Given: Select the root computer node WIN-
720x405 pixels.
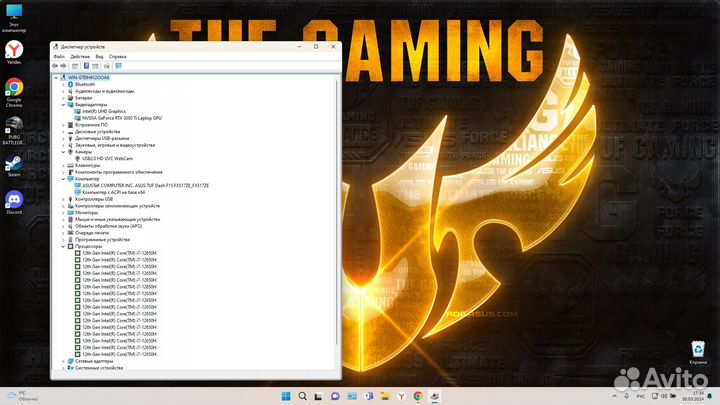Looking at the screenshot, I should tap(89, 78).
